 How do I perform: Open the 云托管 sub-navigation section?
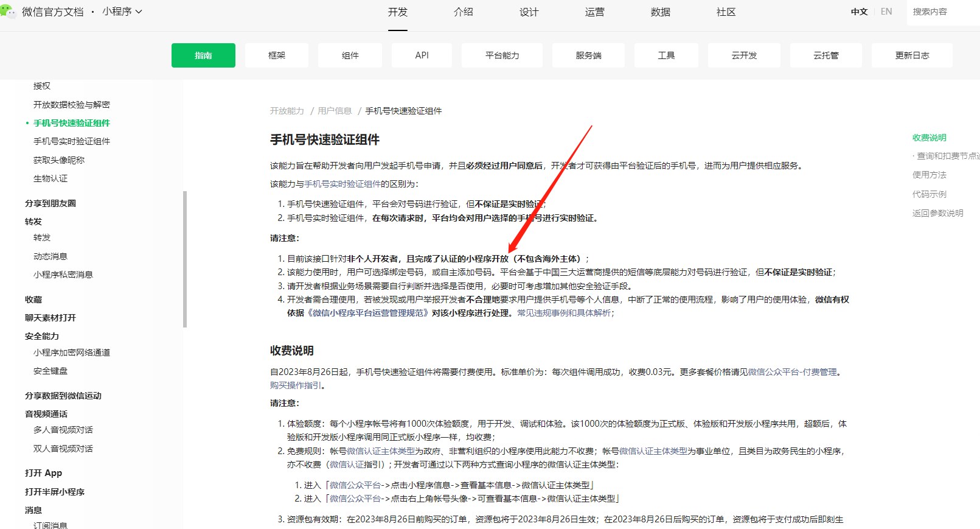[826, 55]
